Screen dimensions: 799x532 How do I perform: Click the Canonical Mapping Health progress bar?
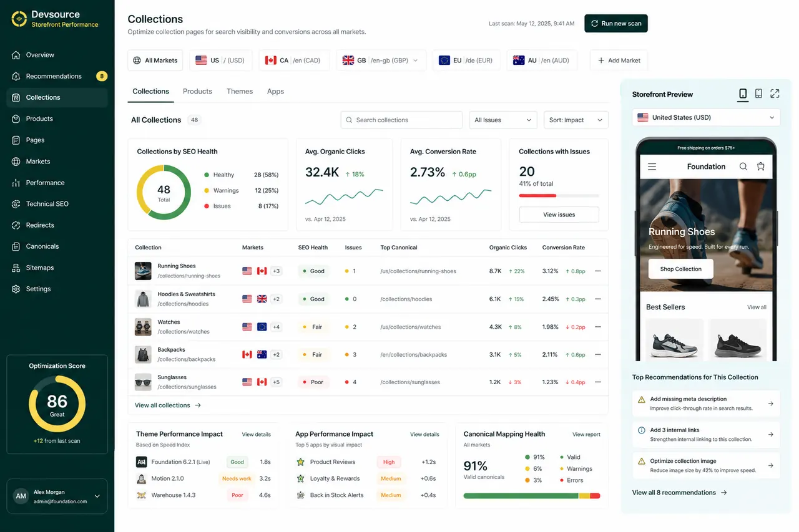tap(532, 496)
